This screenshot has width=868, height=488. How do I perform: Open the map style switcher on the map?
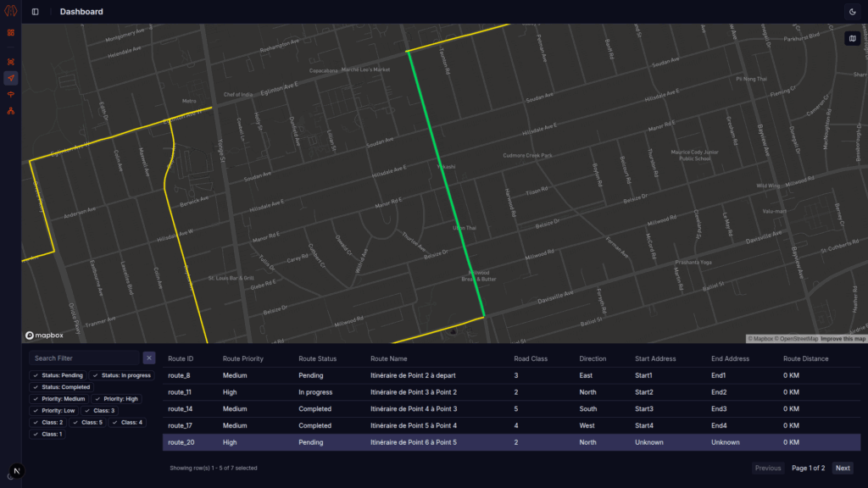(852, 38)
